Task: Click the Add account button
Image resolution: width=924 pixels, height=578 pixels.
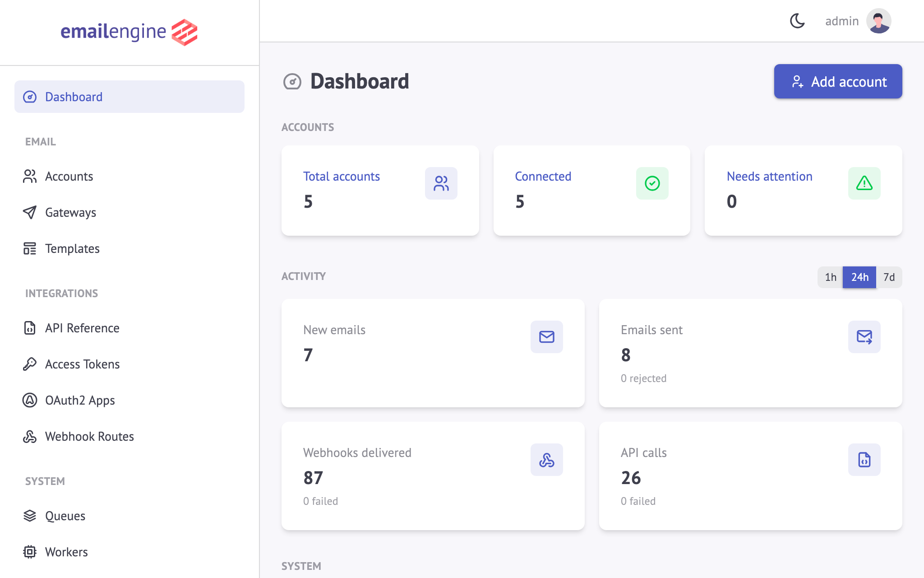Action: click(838, 81)
